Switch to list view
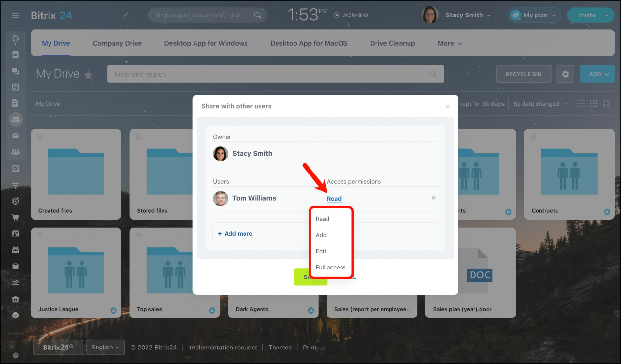This screenshot has height=364, width=621. [581, 103]
